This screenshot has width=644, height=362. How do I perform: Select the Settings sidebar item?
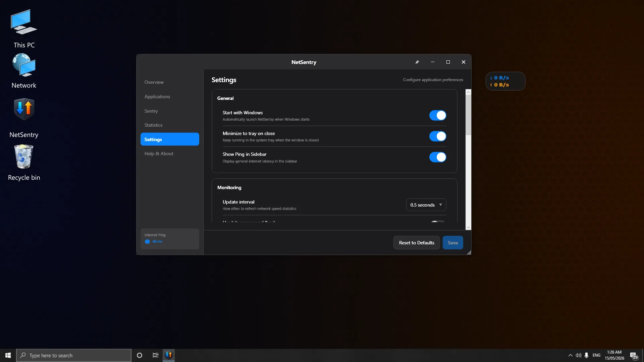click(170, 139)
